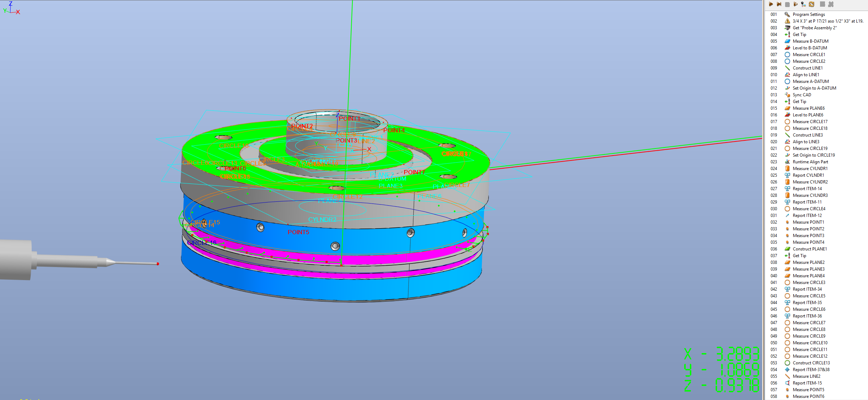Click the wrench icon for Program Settings
The height and width of the screenshot is (400, 868).
[x=787, y=14]
